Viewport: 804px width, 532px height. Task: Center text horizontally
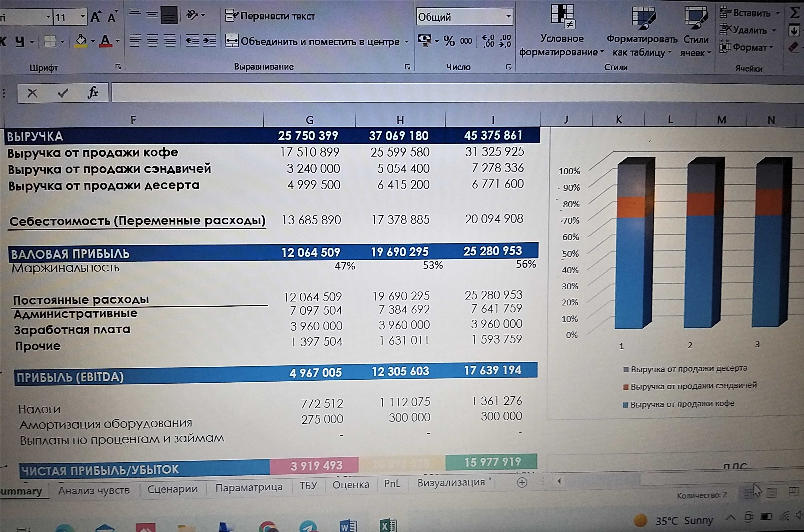tap(152, 41)
